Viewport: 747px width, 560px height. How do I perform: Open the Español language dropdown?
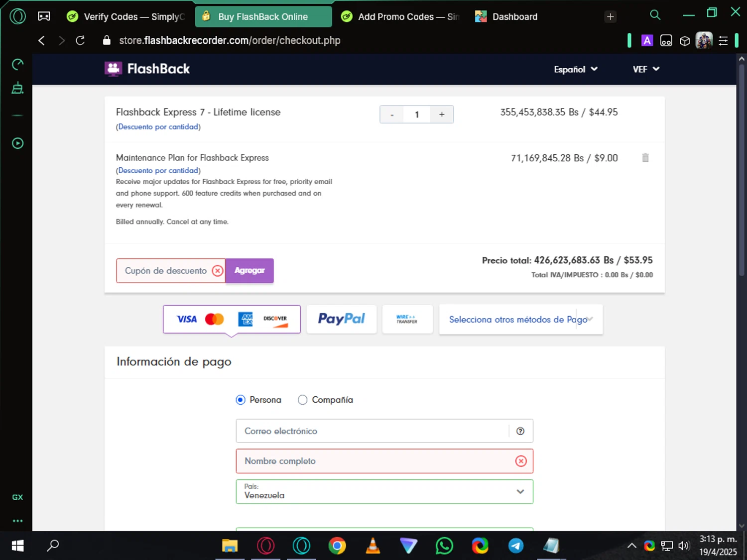(x=576, y=69)
